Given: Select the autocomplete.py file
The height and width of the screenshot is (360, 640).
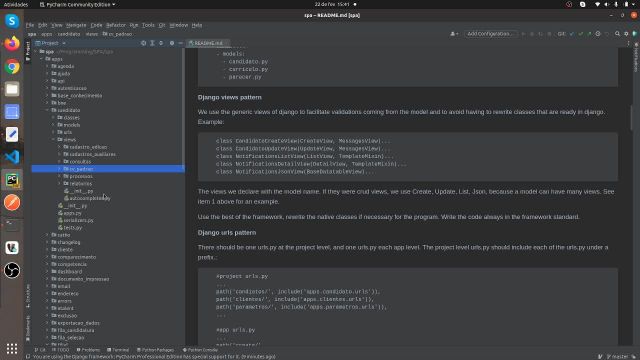Looking at the screenshot, I should (x=87, y=198).
